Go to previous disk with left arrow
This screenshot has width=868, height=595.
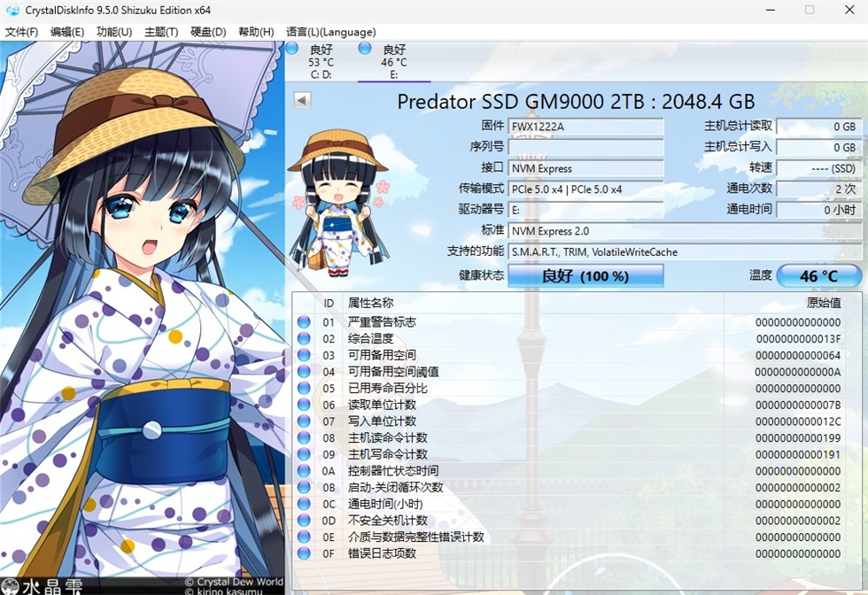[302, 100]
